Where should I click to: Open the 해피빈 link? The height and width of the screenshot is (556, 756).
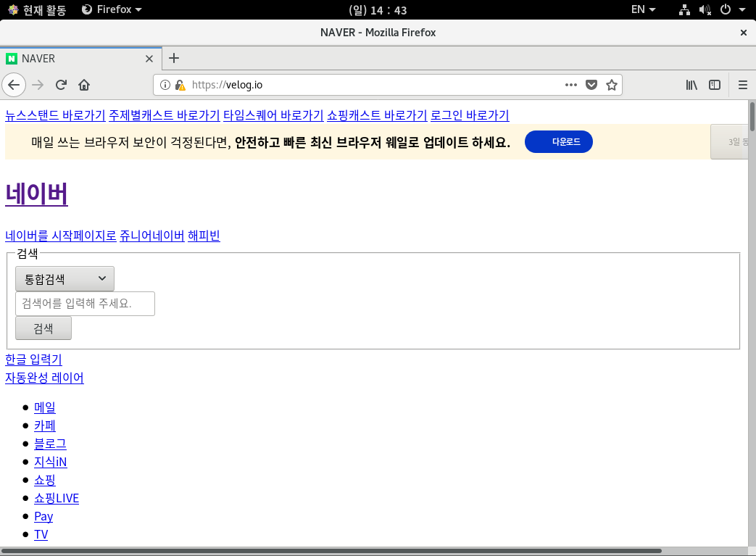point(204,236)
